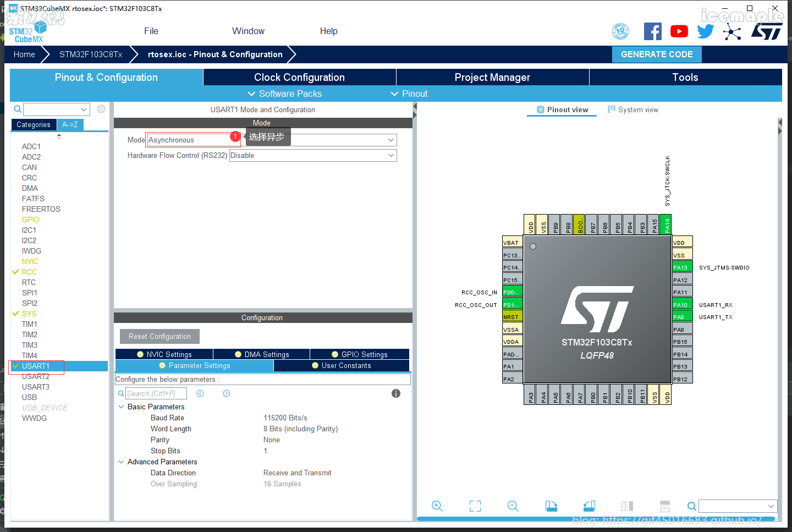Show peripherals in A->Z order
The image size is (792, 532).
[x=70, y=124]
